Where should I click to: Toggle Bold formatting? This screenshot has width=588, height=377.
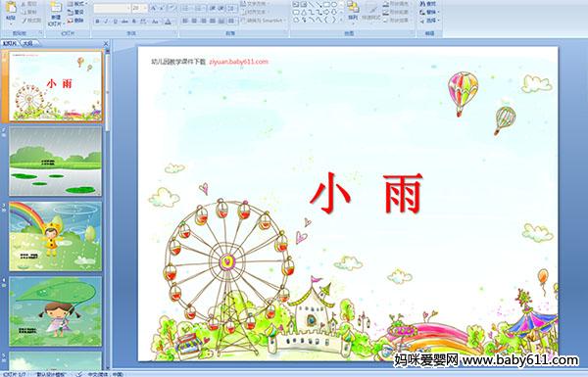pyautogui.click(x=97, y=22)
